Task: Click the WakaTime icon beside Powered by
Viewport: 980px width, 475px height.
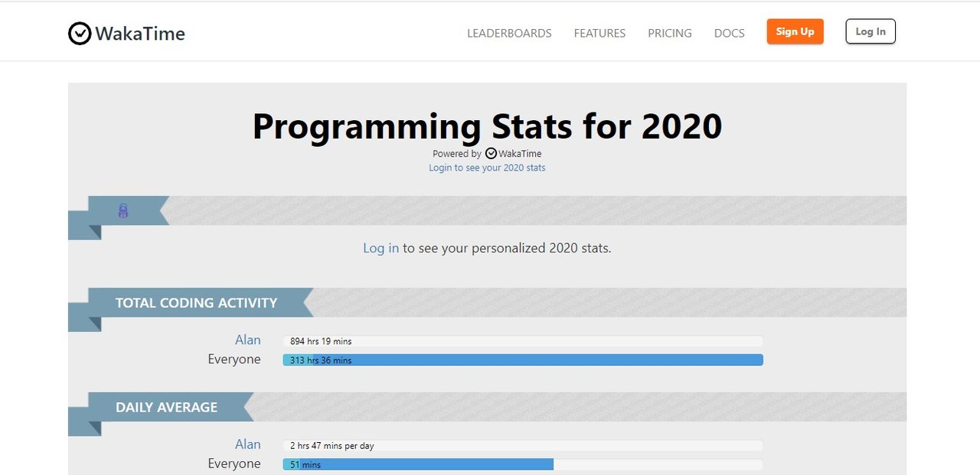Action: point(491,153)
